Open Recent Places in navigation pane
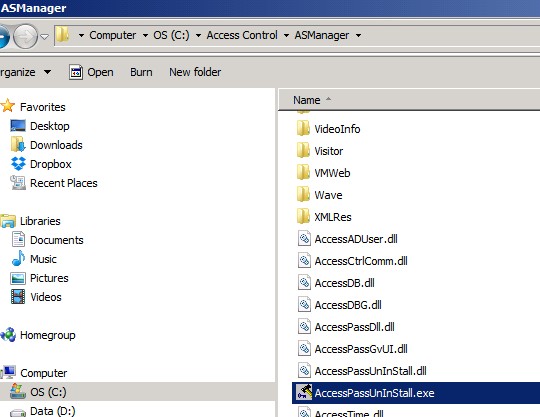Image resolution: width=540 pixels, height=417 pixels. coord(64,183)
